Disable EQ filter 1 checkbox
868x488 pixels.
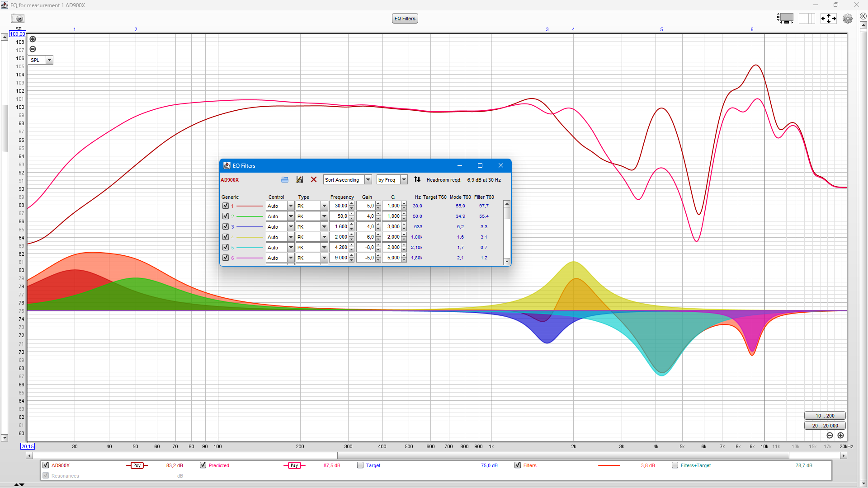(x=226, y=206)
